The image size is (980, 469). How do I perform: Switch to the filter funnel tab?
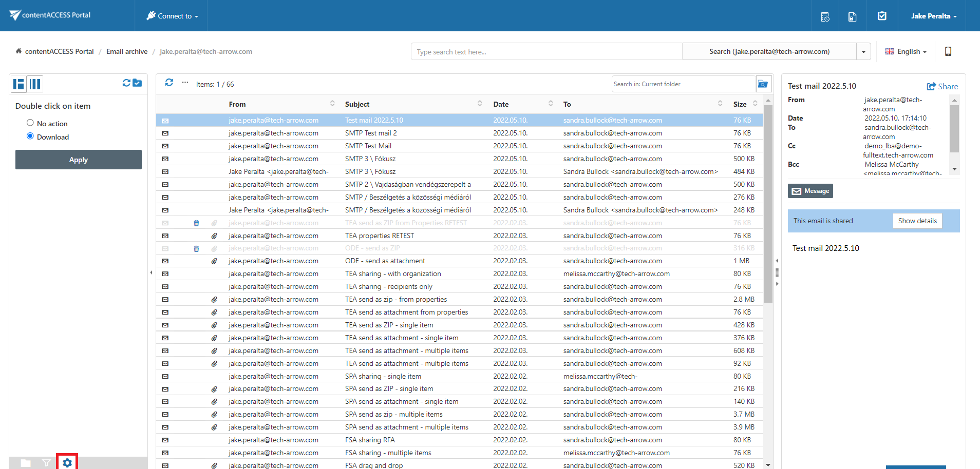coord(46,463)
